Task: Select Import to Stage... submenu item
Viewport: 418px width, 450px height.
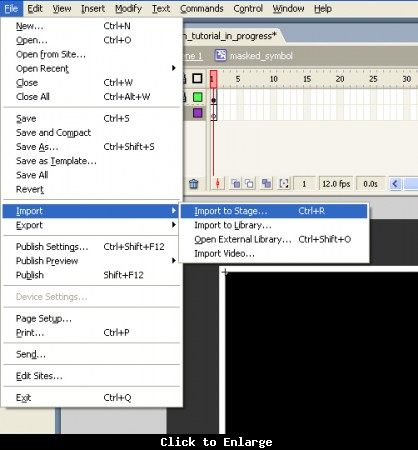Action: pyautogui.click(x=274, y=211)
